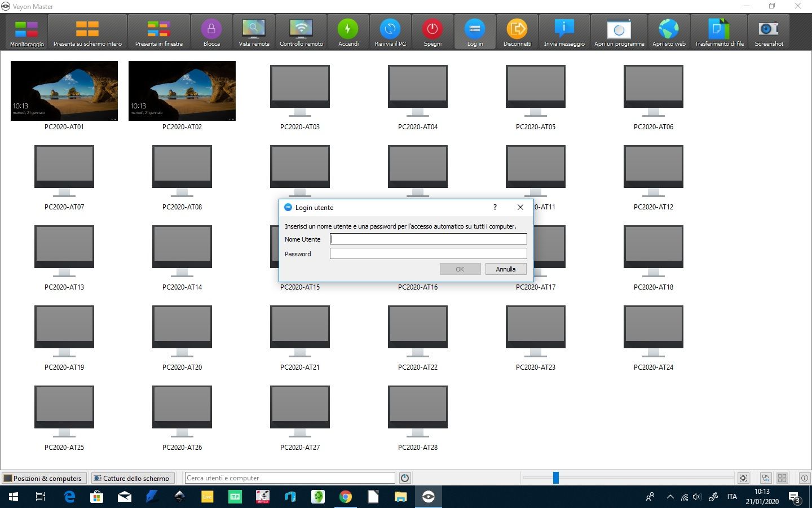Open Task View on the taskbar

click(41, 497)
